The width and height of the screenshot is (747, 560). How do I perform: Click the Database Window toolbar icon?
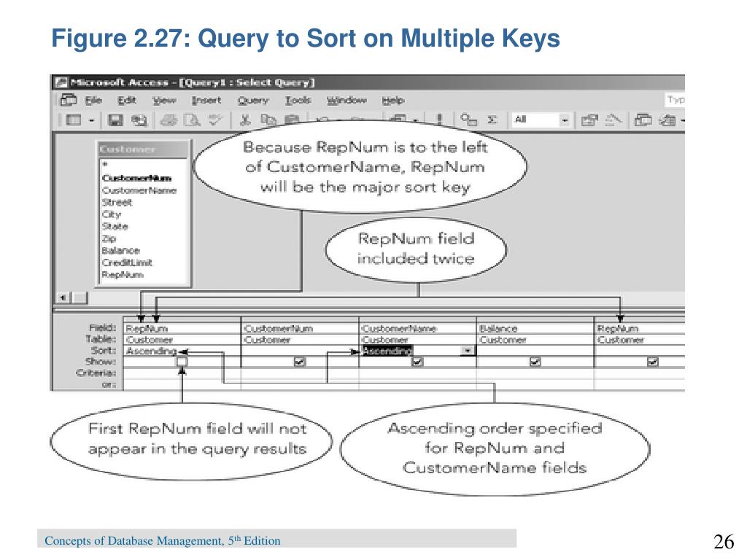coord(643,120)
